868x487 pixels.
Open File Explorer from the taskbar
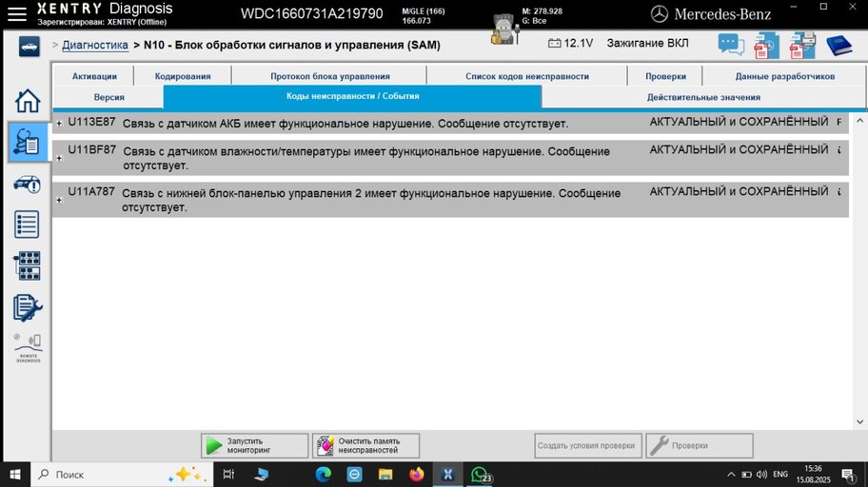[x=385, y=475]
